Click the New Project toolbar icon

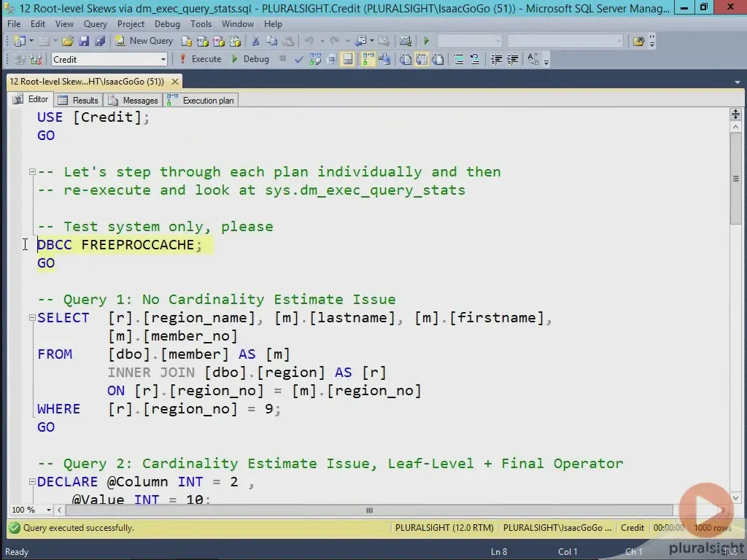(19, 41)
